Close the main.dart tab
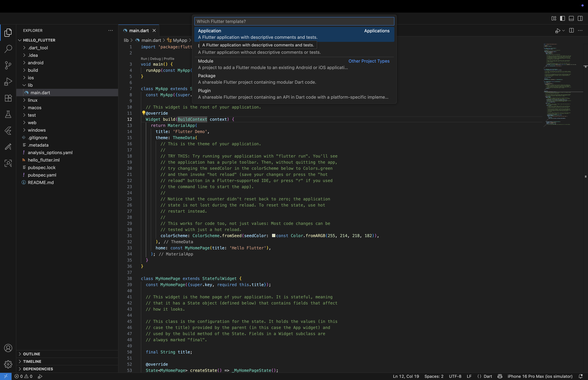The height and width of the screenshot is (380, 588). pos(154,31)
